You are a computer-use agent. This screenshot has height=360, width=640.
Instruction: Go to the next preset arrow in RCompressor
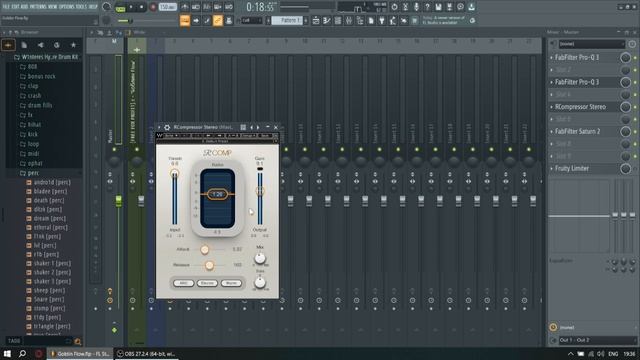(x=258, y=127)
